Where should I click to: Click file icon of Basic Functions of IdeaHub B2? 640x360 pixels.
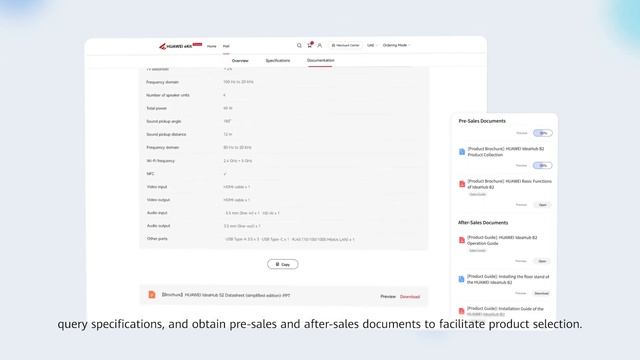tap(462, 184)
